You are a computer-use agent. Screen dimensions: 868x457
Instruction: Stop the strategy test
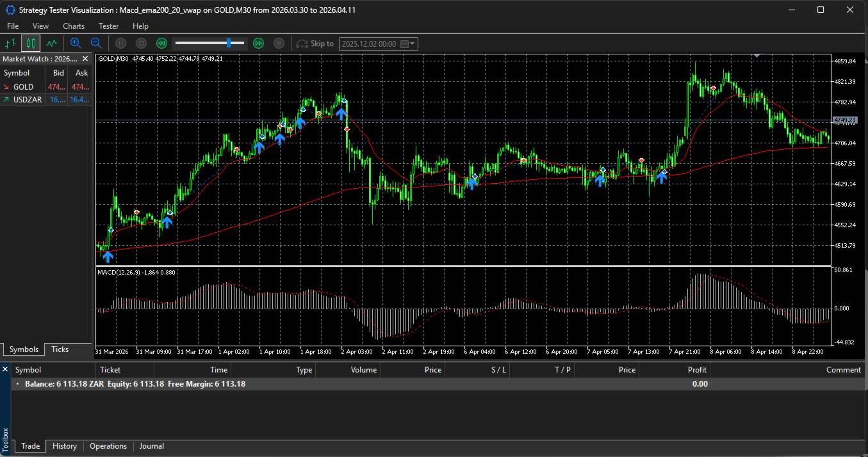click(142, 44)
